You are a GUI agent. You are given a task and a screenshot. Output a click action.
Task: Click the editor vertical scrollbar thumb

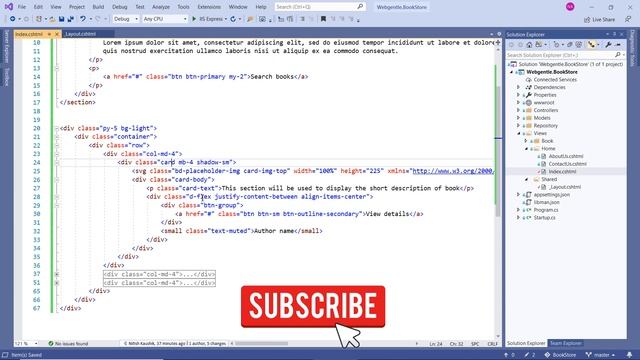[498, 151]
